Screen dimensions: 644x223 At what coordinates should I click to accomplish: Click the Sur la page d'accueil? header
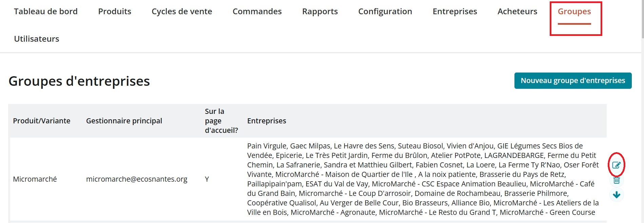[x=221, y=121]
